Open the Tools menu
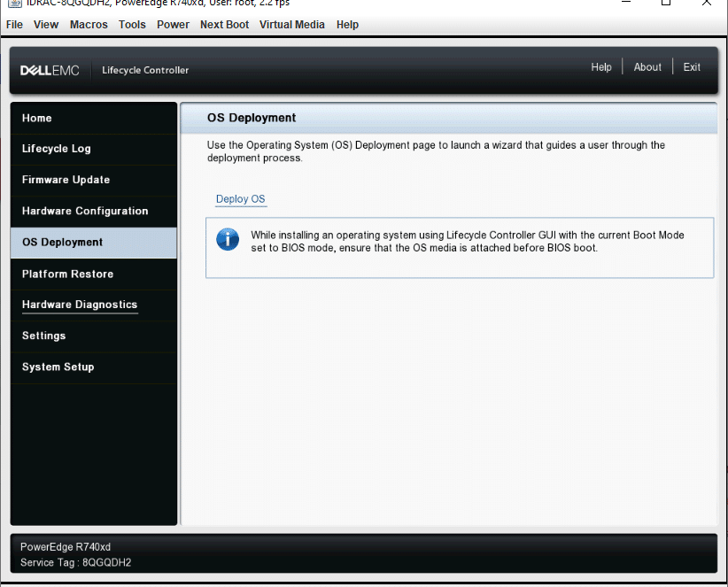This screenshot has height=587, width=728. point(132,25)
